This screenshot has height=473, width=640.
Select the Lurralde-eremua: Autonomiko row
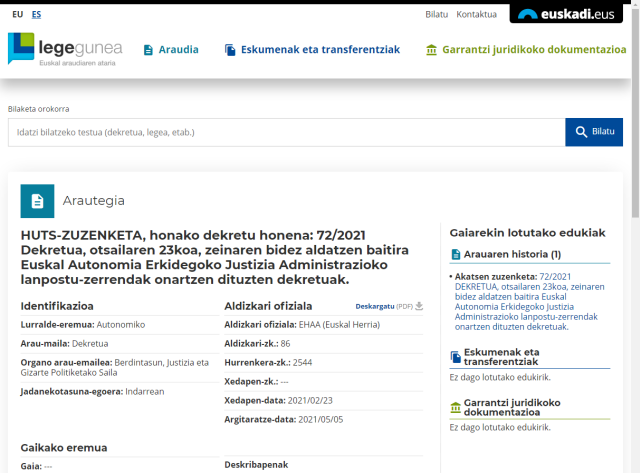pos(120,325)
